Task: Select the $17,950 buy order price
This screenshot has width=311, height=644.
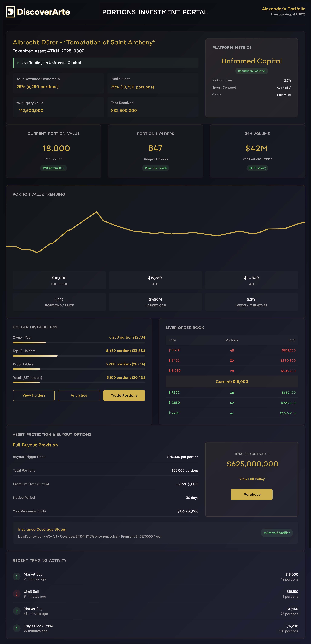Action: click(x=174, y=392)
